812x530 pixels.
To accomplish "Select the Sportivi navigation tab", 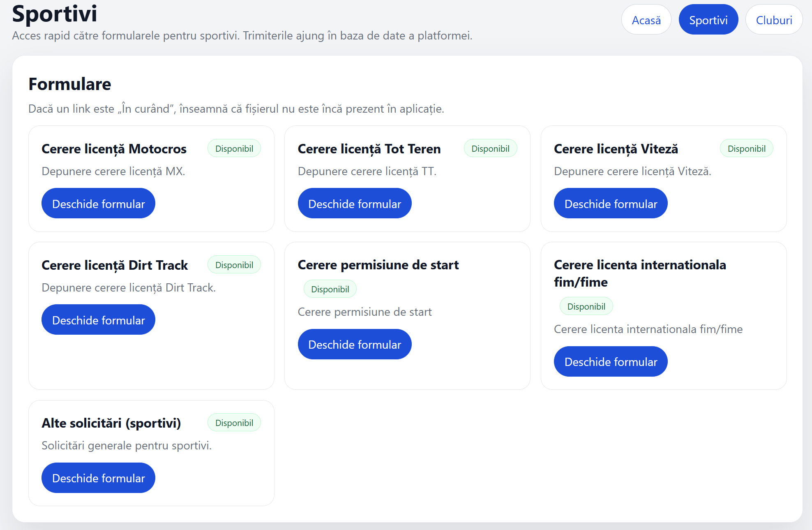I will [708, 20].
